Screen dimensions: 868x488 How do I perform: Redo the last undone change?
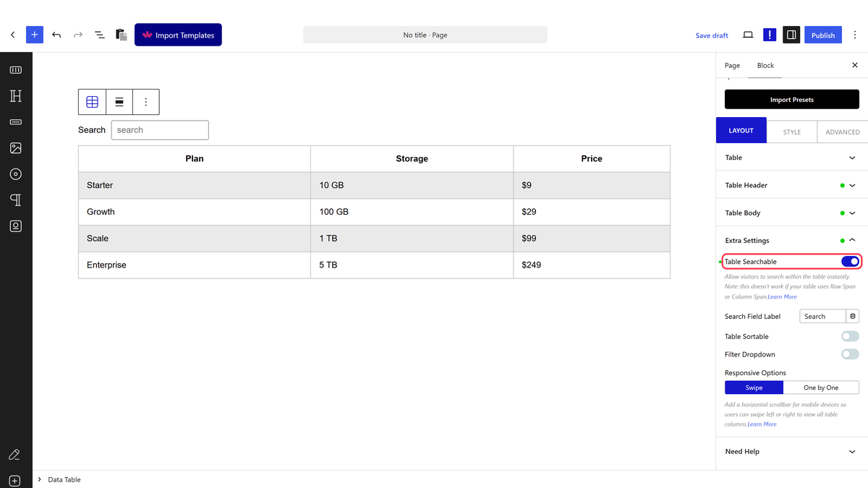(x=78, y=35)
